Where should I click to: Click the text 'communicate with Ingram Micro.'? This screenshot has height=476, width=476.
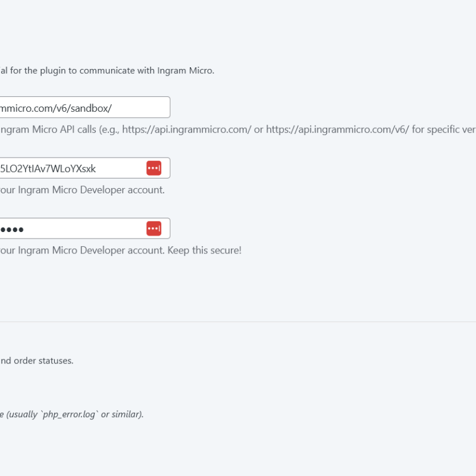[x=147, y=71]
